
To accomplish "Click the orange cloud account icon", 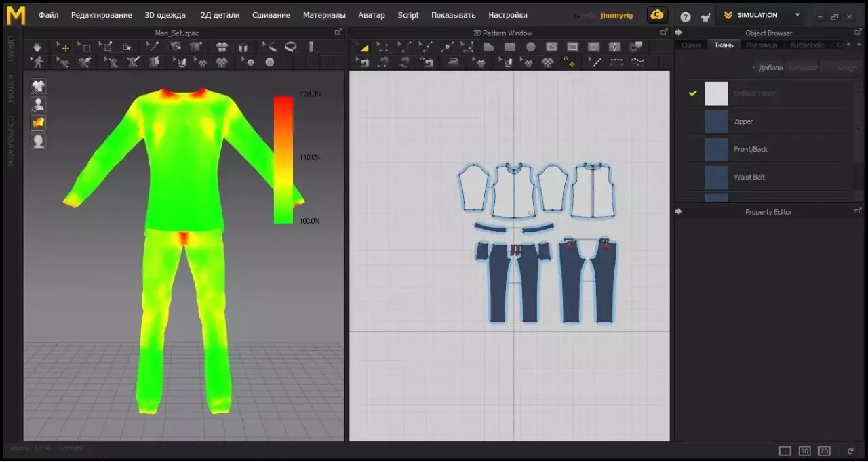I will (656, 15).
